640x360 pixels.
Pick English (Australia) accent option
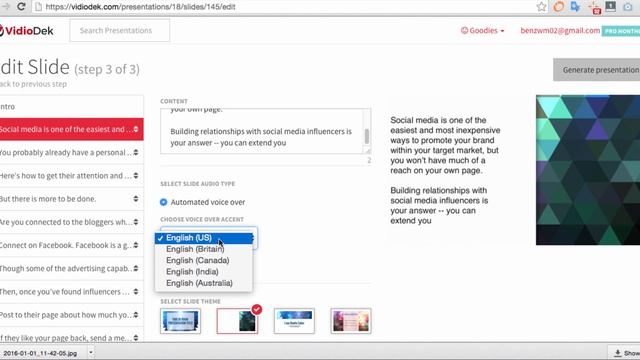coord(204,283)
